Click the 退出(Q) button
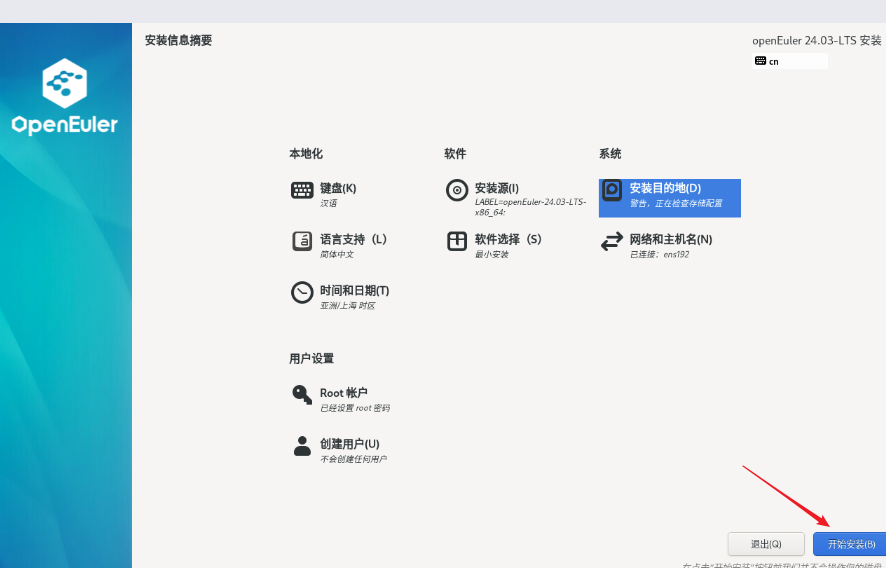Image resolution: width=886 pixels, height=568 pixels. coord(766,544)
